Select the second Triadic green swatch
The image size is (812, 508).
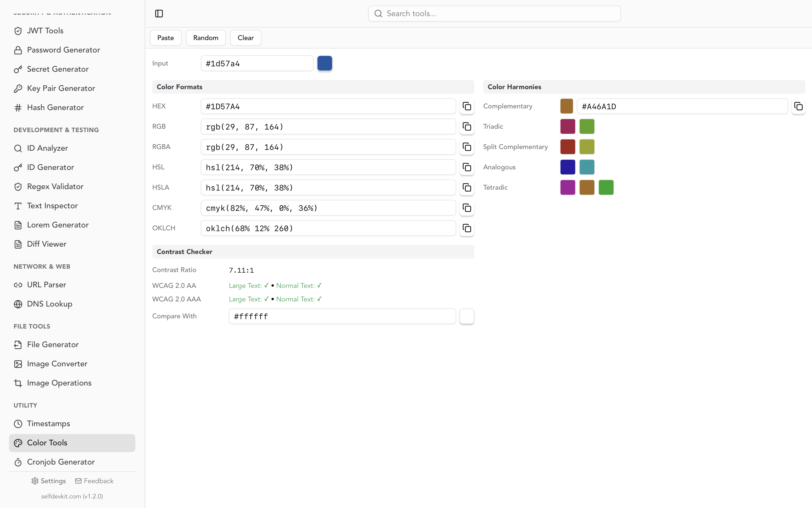587,127
